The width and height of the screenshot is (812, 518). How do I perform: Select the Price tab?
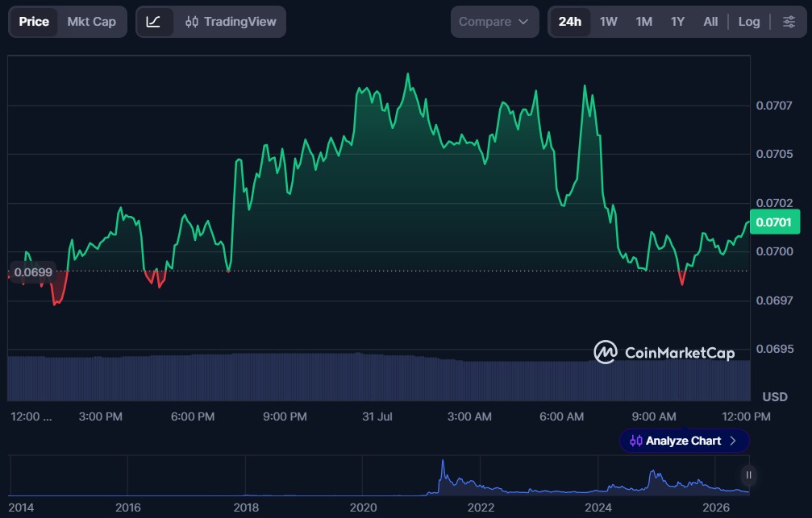pyautogui.click(x=34, y=22)
